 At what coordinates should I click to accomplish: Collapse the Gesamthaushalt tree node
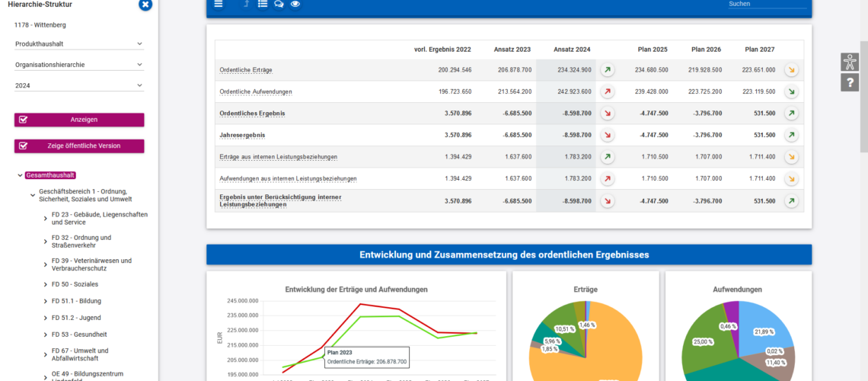21,175
